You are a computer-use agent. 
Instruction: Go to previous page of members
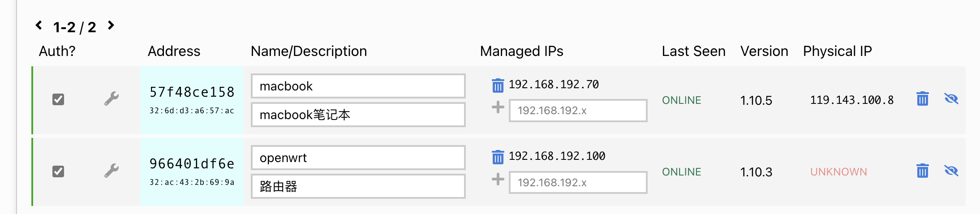[39, 25]
